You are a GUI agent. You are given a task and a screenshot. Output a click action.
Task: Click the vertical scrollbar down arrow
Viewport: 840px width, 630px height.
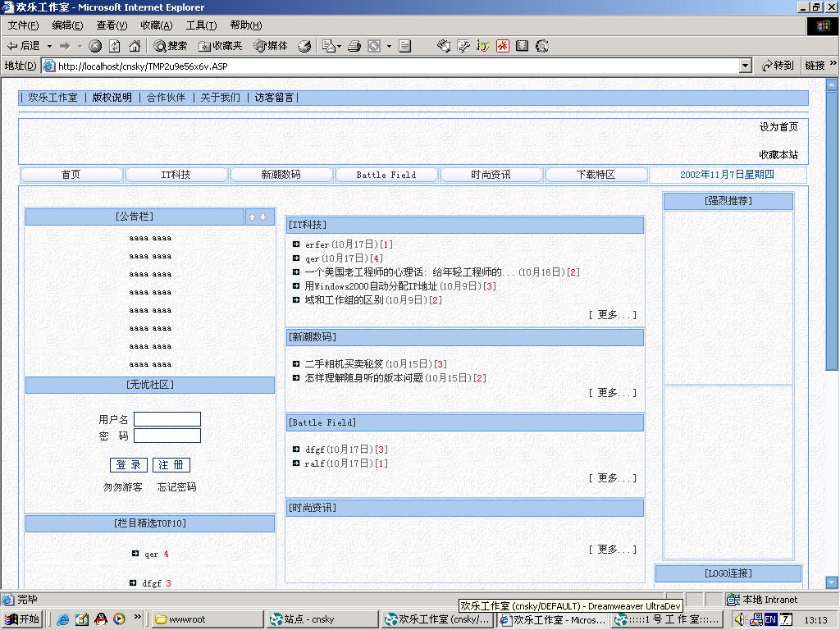(x=832, y=582)
